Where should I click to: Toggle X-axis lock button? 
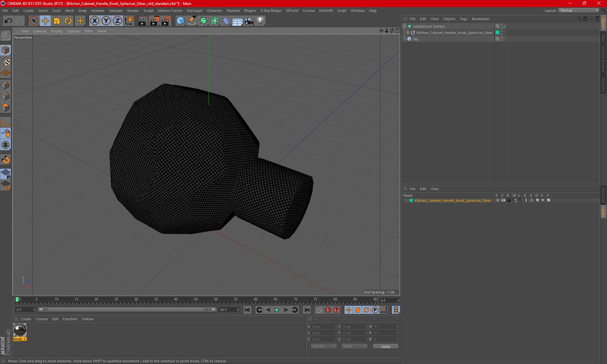[x=95, y=21]
